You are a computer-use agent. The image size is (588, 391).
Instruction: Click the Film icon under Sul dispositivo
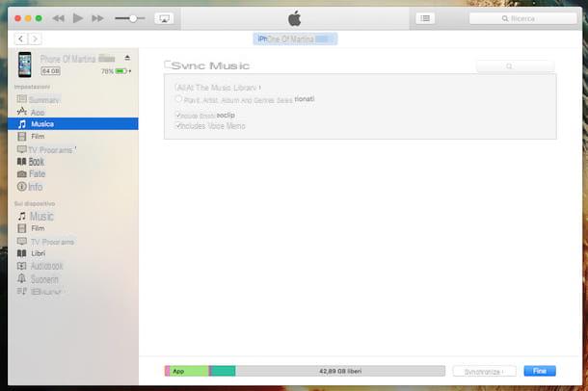point(22,228)
